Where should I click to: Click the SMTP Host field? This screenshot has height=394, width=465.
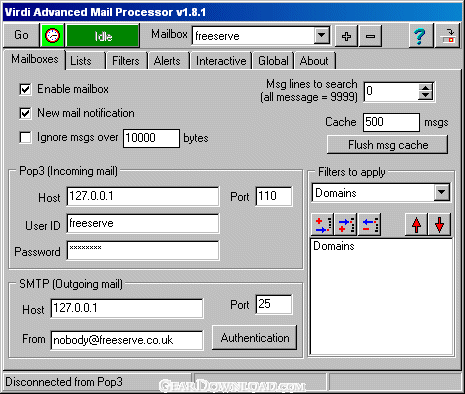tap(127, 308)
